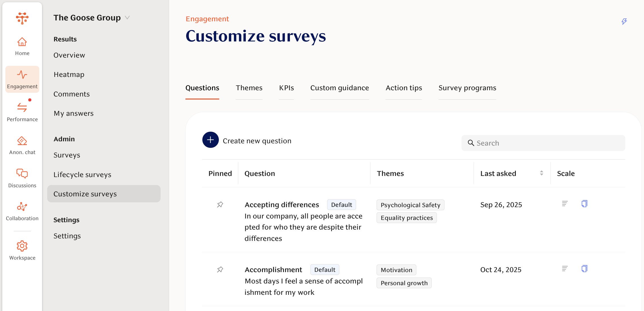644x311 pixels.
Task: Switch to the Themes tab
Action: click(x=249, y=88)
